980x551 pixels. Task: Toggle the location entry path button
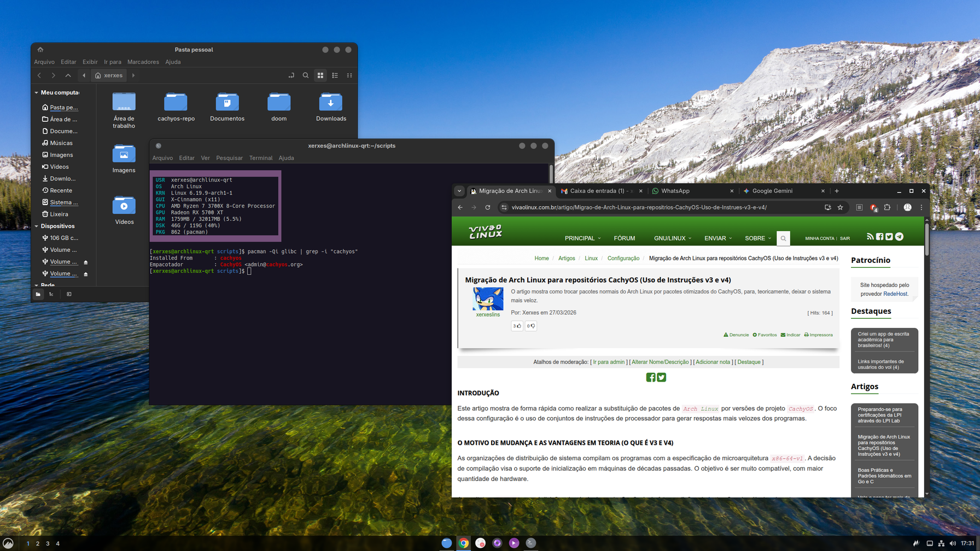click(x=291, y=75)
